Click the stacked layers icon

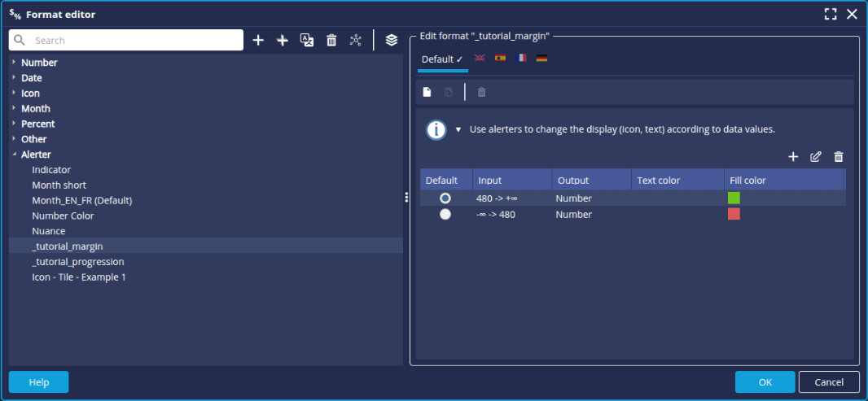click(392, 40)
